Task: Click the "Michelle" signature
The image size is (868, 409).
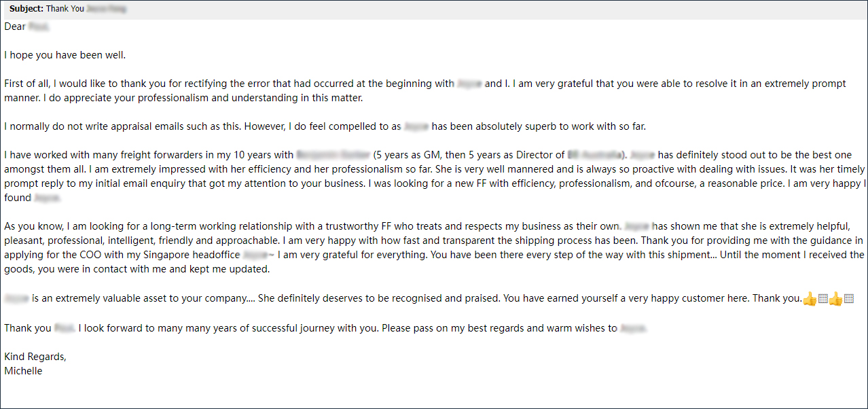Action: click(23, 371)
